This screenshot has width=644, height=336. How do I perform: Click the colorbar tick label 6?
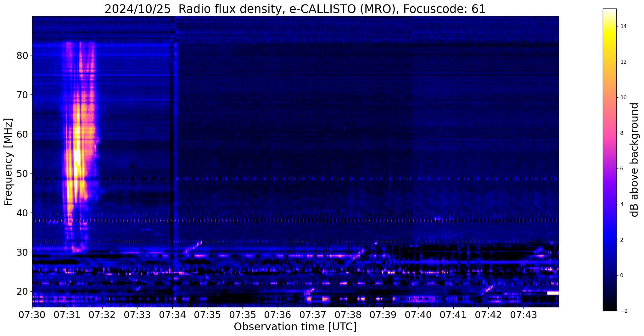[621, 169]
